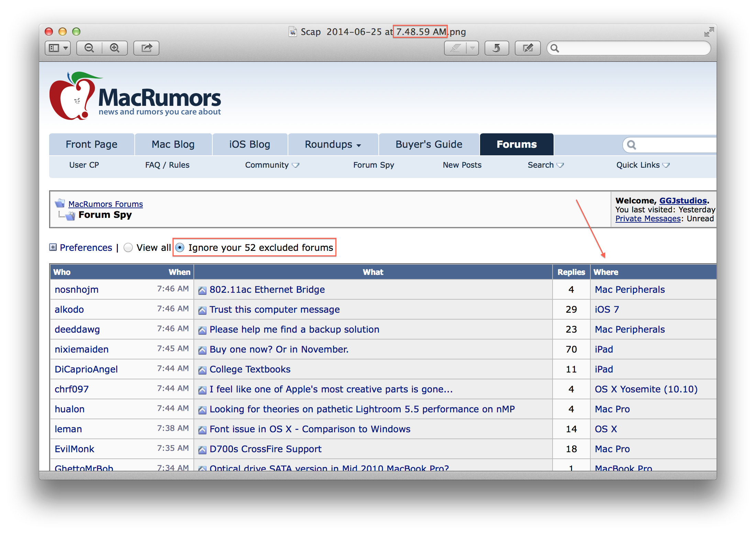This screenshot has width=756, height=534.
Task: Click the icon beside College Textbooks
Action: 202,370
